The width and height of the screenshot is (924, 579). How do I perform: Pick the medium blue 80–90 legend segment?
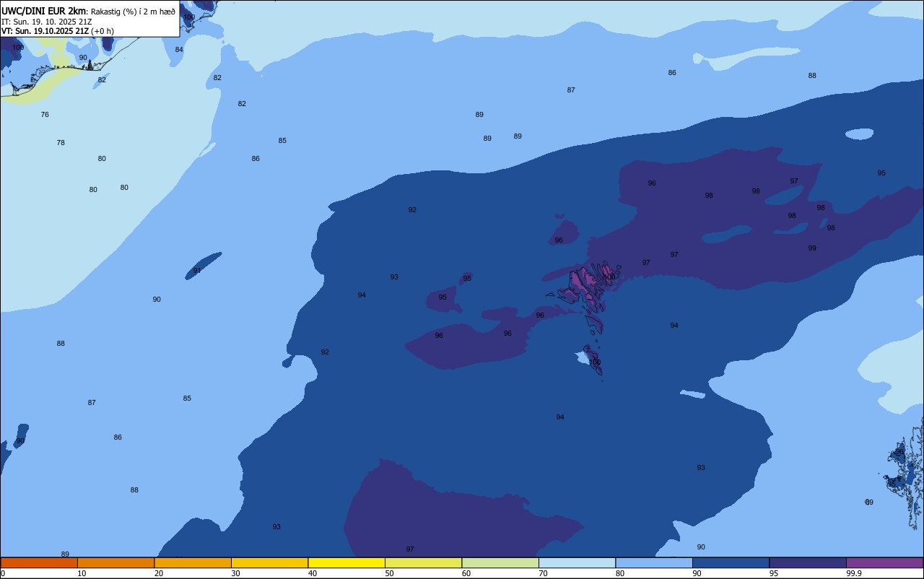(x=654, y=562)
